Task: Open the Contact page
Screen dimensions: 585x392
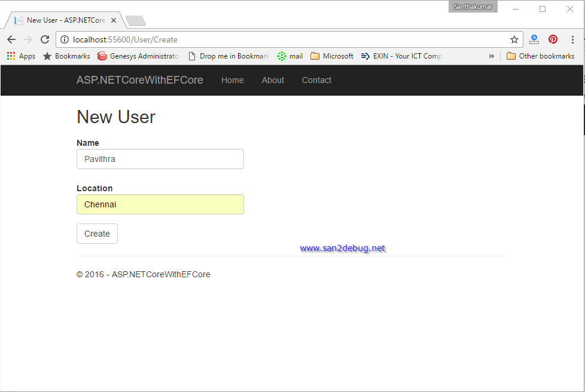Action: [x=316, y=79]
